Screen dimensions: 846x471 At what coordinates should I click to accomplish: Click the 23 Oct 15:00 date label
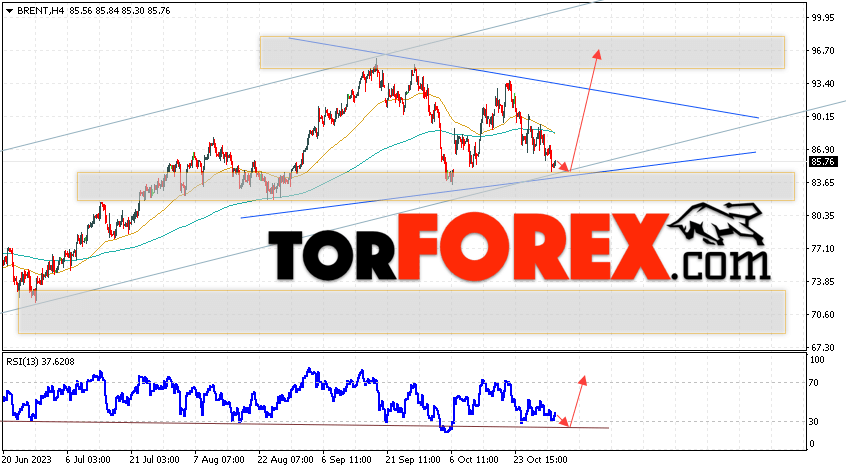coord(541,460)
